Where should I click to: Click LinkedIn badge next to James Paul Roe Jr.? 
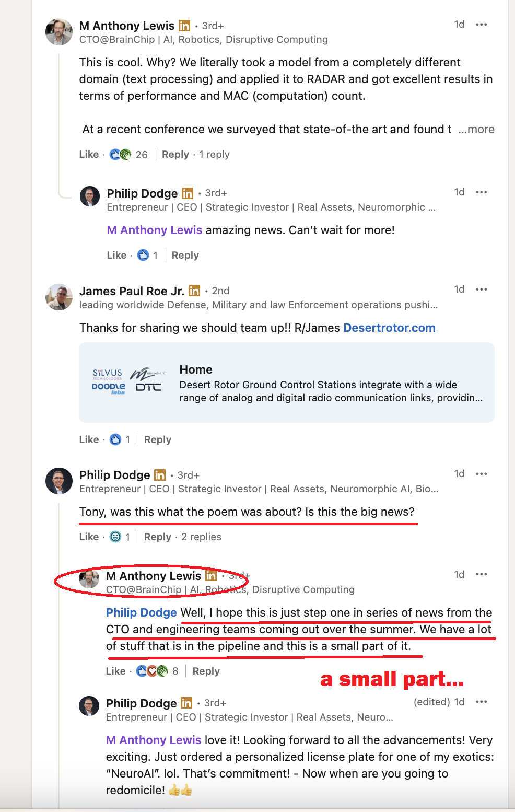click(x=194, y=291)
